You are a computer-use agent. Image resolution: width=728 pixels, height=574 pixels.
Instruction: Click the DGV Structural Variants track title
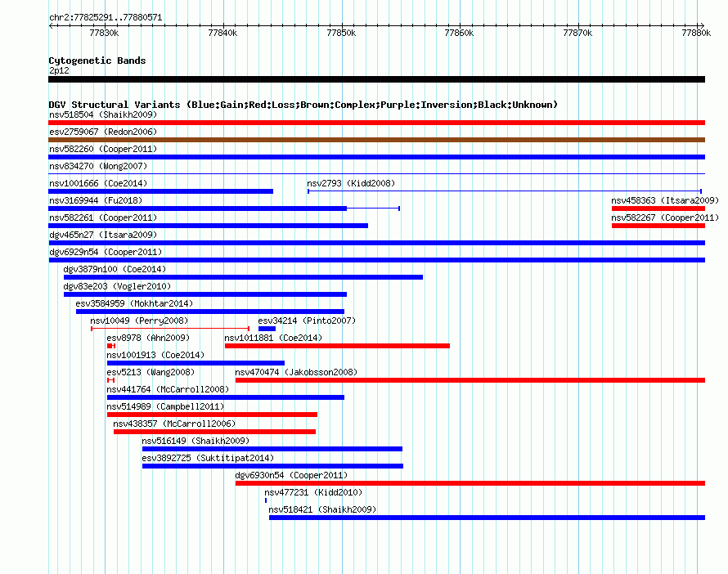[x=303, y=105]
